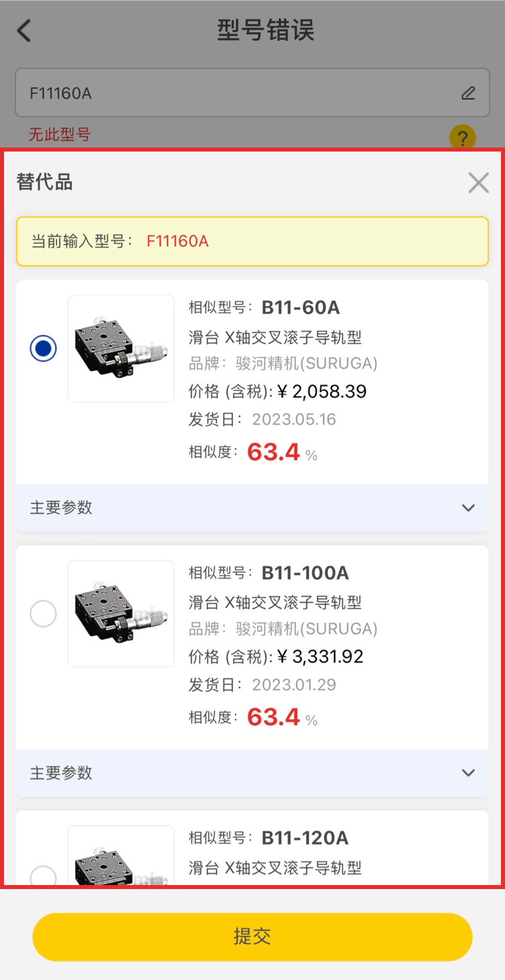This screenshot has height=980, width=505.
Task: Click the B11-100A price ¥3,331.92
Action: [x=321, y=657]
